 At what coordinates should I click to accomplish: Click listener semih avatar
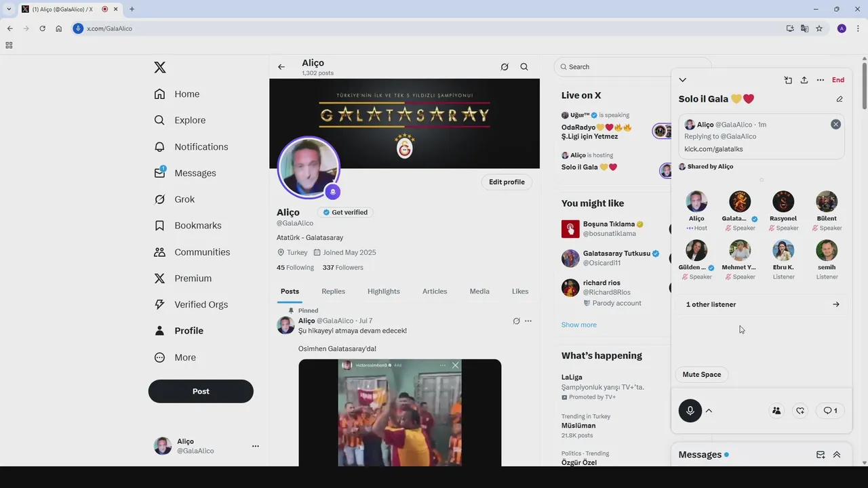pos(827,251)
